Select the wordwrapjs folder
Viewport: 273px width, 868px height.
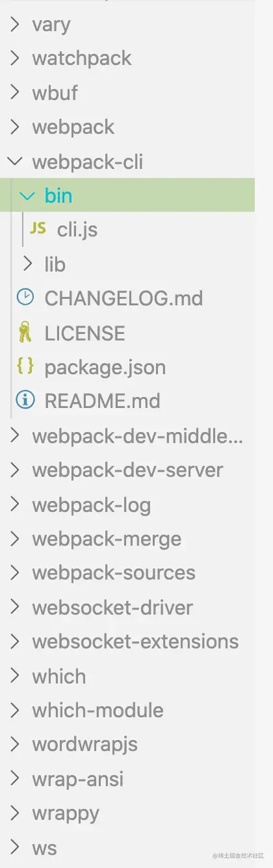[x=85, y=745]
